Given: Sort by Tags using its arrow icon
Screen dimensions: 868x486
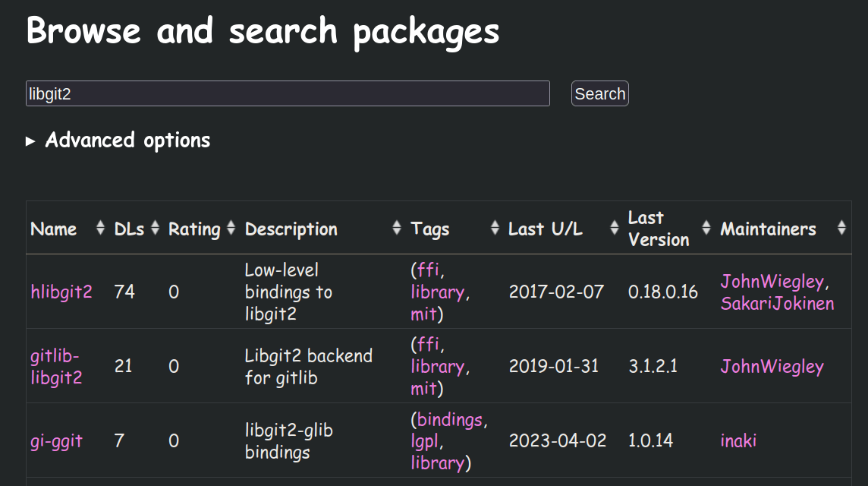Looking at the screenshot, I should tap(495, 228).
